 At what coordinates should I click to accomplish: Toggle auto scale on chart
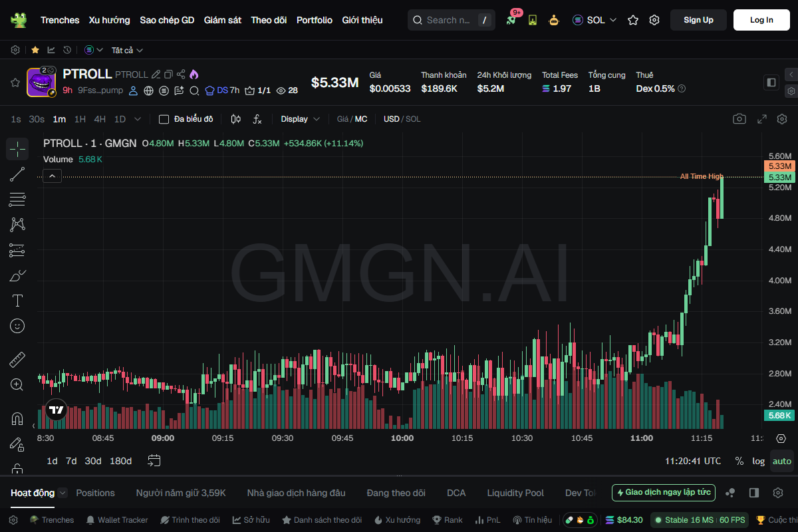782,461
